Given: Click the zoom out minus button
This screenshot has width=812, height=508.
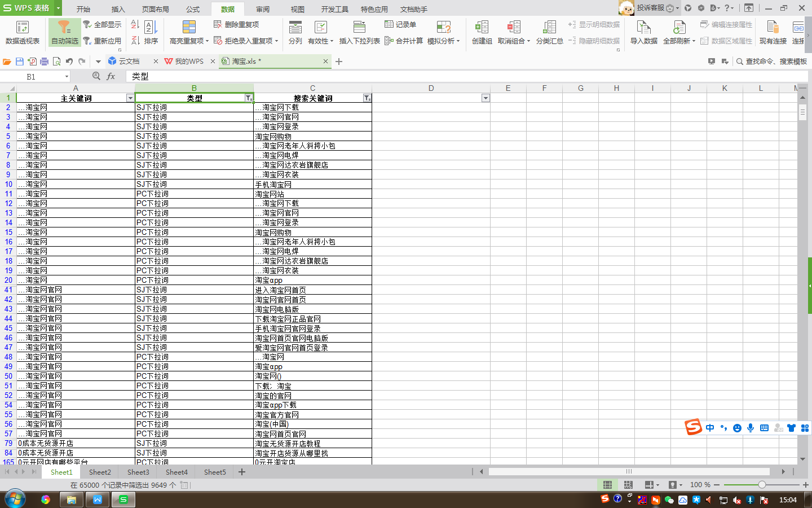Looking at the screenshot, I should coord(717,485).
